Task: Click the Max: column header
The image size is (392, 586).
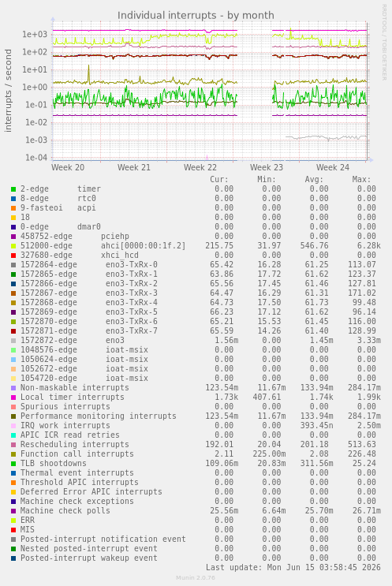Action: [x=361, y=179]
